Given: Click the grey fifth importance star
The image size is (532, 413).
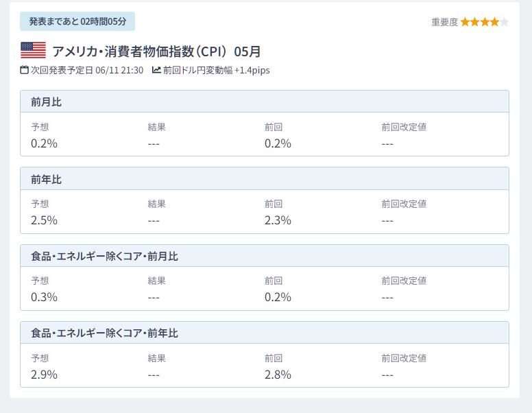Looking at the screenshot, I should [505, 22].
